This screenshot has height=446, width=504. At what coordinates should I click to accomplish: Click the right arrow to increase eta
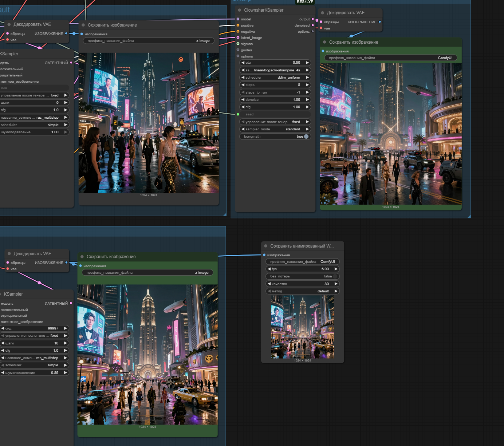pos(307,63)
